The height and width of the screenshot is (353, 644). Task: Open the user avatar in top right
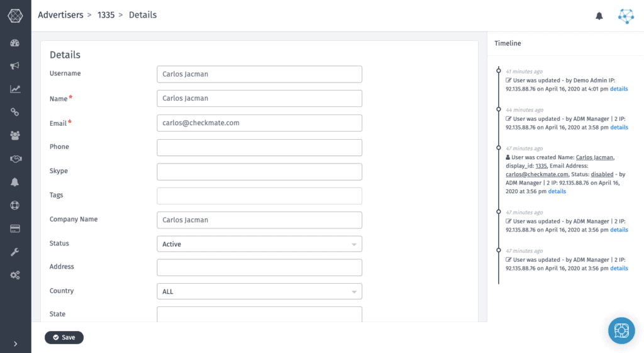626,16
